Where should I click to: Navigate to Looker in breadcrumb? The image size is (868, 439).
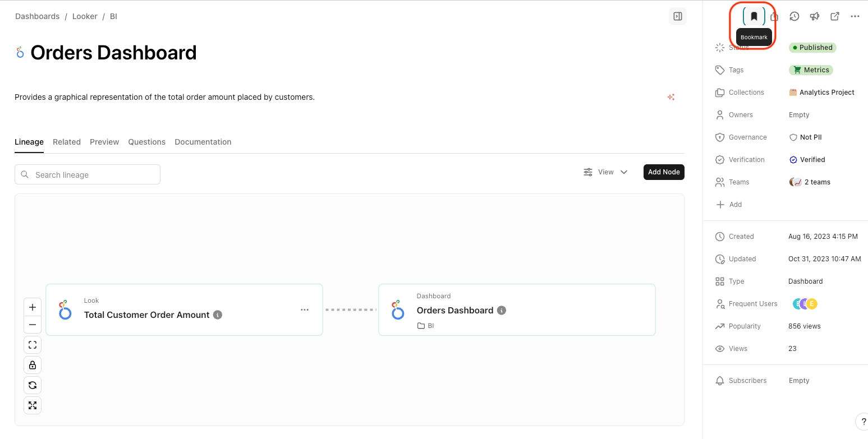coord(85,16)
